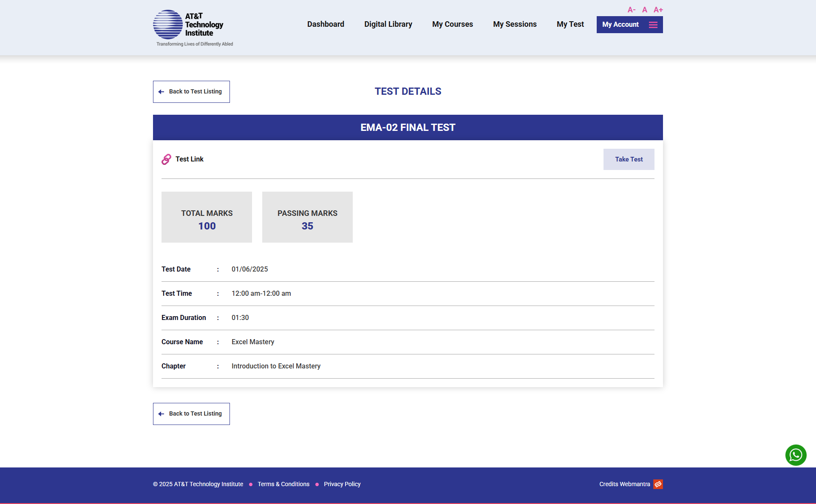Toggle the My Account panel open

[620, 25]
